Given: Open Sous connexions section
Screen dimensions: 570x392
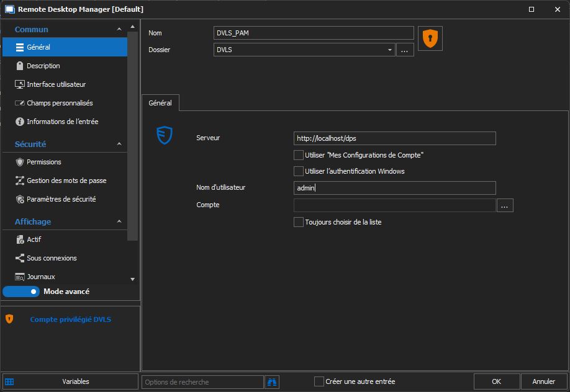Looking at the screenshot, I should tap(52, 258).
